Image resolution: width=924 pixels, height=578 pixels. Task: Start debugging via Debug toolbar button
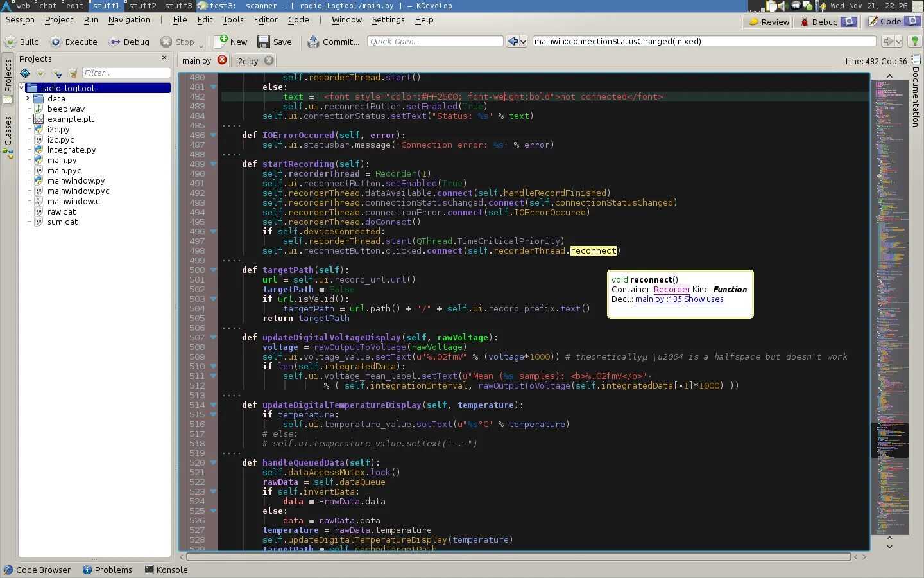coord(129,42)
